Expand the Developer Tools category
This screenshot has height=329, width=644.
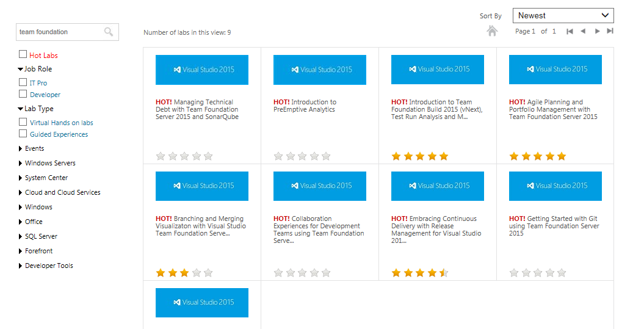click(x=21, y=266)
